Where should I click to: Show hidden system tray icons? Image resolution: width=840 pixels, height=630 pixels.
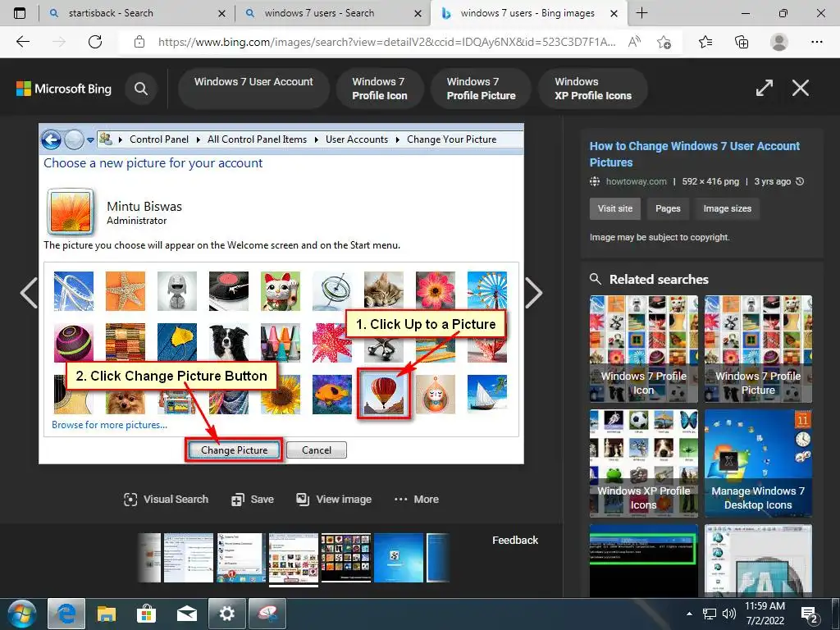click(x=689, y=614)
